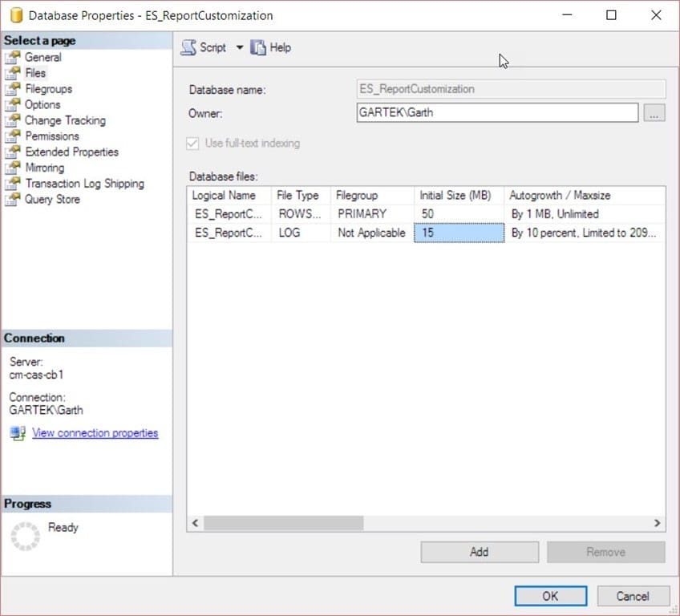The image size is (680, 616).
Task: Click the Transaction Log Shipping page icon
Action: click(13, 184)
